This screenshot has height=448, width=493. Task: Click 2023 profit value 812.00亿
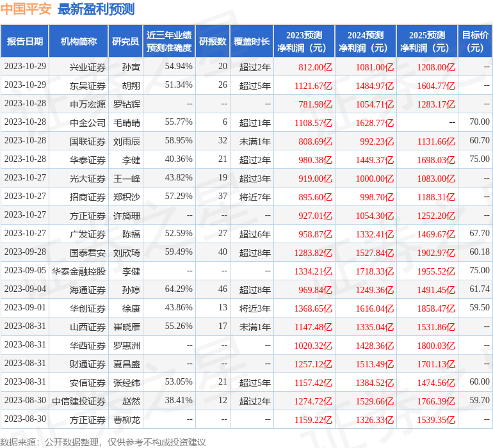click(316, 67)
